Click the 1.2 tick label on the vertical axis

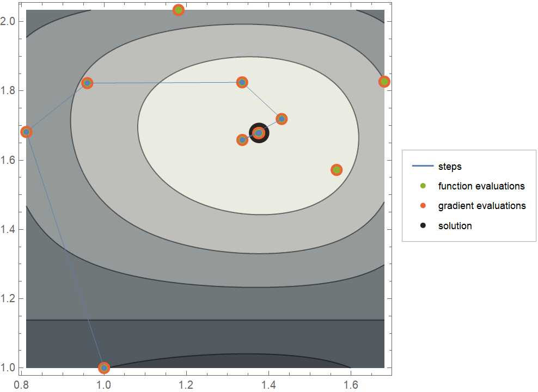click(9, 298)
